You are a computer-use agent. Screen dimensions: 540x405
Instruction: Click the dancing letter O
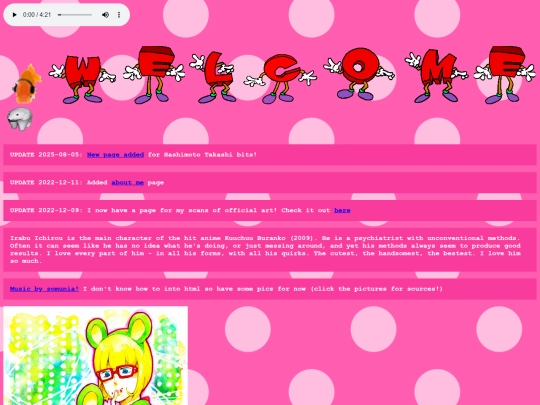click(359, 74)
